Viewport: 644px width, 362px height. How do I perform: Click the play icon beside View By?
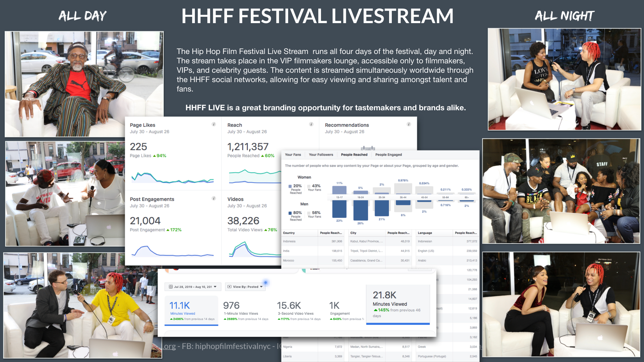229,287
